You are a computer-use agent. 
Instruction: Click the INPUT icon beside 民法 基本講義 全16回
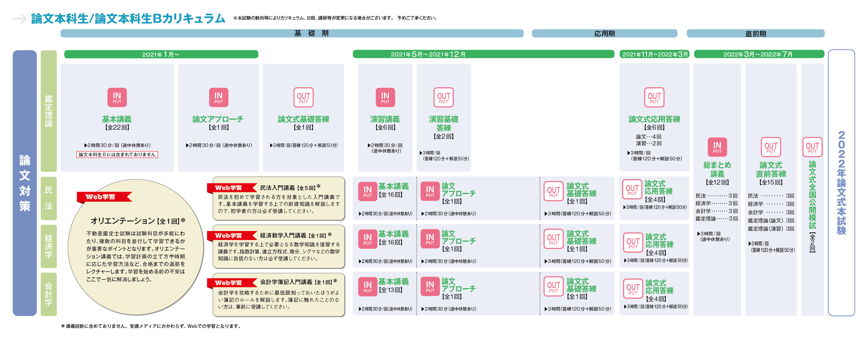pyautogui.click(x=367, y=191)
